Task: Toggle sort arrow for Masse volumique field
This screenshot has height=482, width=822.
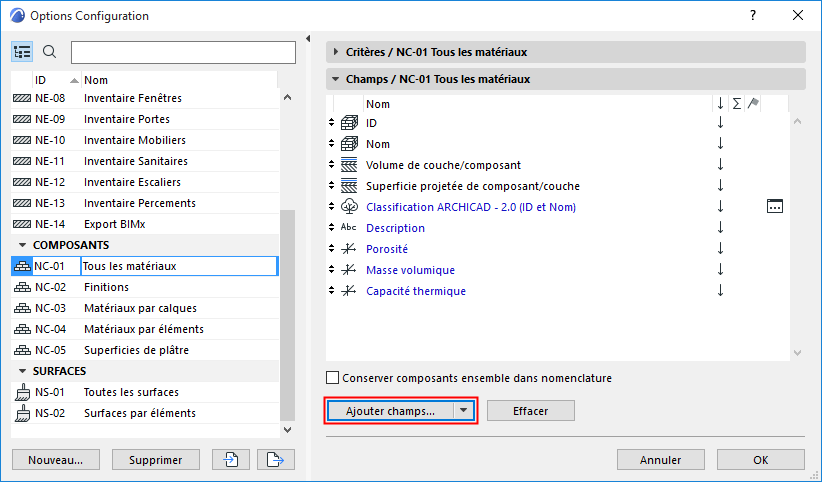Action: tap(720, 270)
